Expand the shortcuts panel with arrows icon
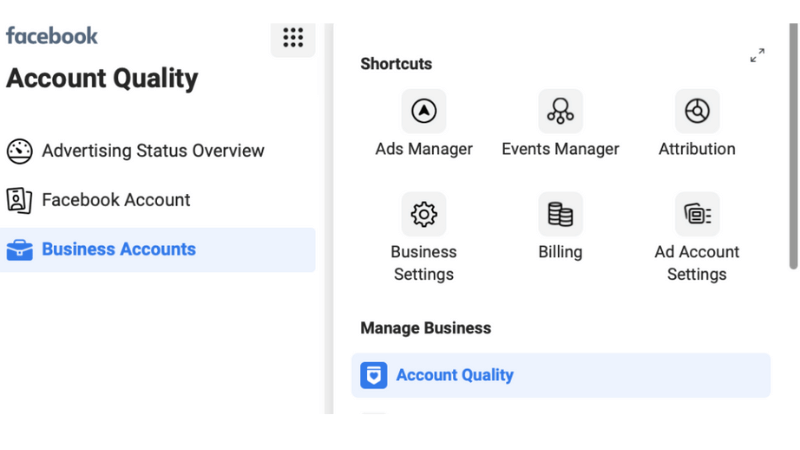 pos(757,55)
